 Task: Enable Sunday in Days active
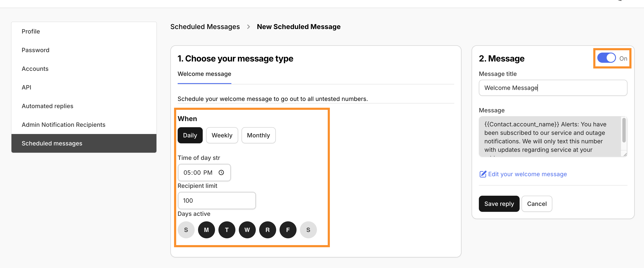click(186, 230)
